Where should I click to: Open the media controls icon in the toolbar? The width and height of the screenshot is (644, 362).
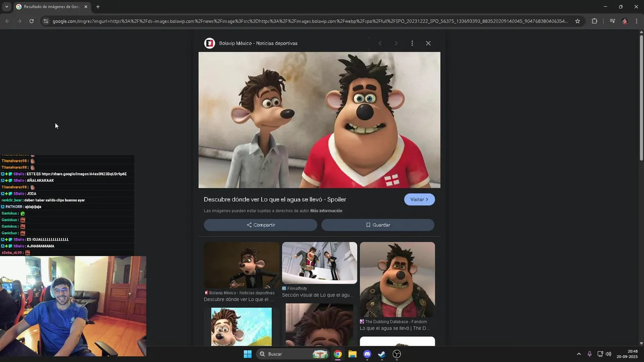point(612,21)
